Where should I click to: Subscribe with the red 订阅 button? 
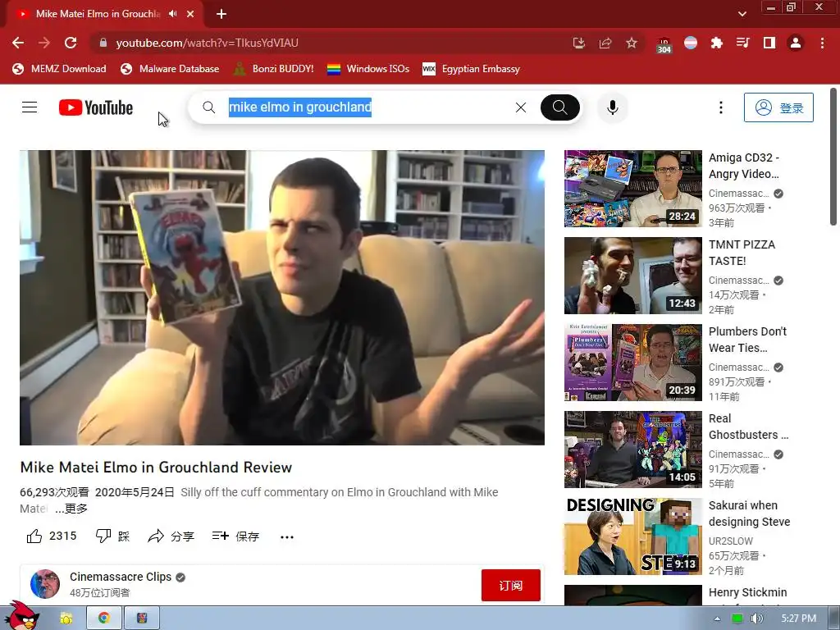[510, 585]
